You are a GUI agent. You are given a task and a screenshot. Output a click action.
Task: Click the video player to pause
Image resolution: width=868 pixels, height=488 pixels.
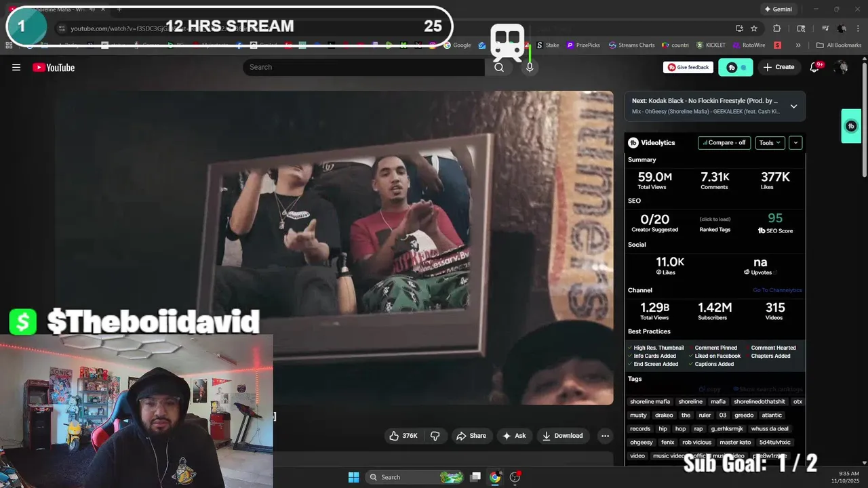(334, 247)
